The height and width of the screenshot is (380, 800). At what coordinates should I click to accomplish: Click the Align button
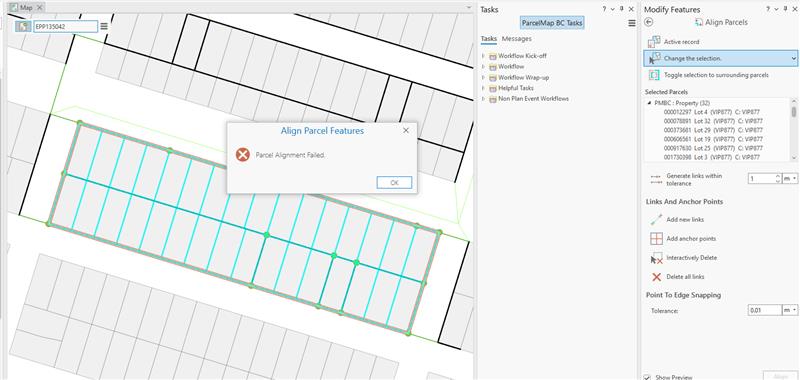point(780,376)
